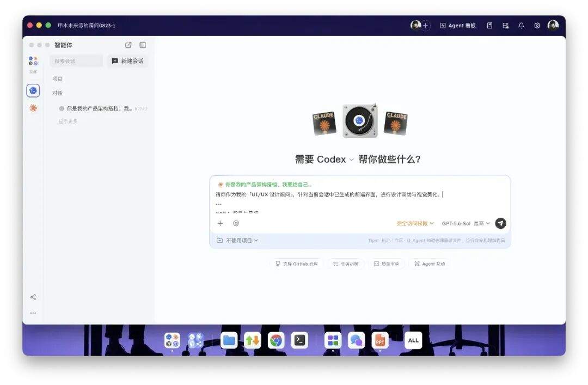The width and height of the screenshot is (588, 385).
Task: Open the ALL apps launcher in dock
Action: [413, 341]
